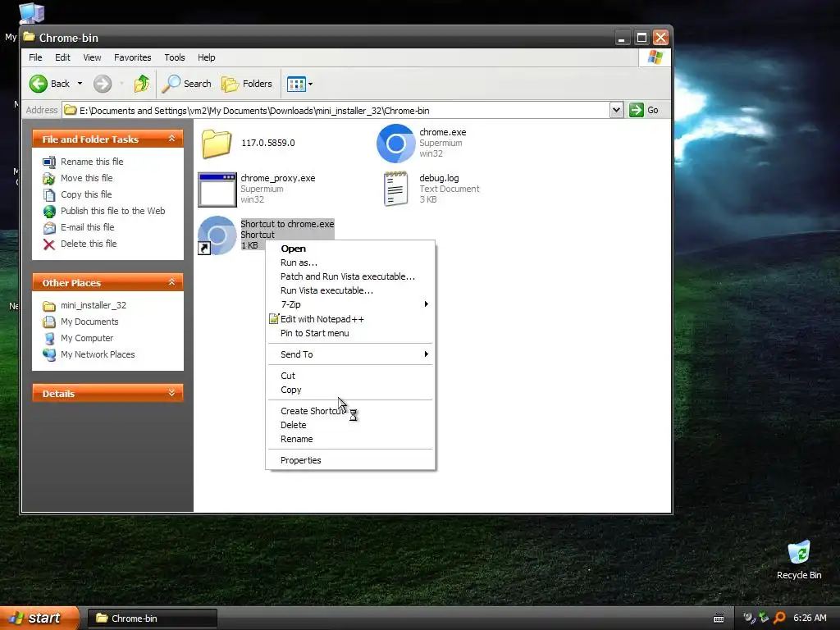The width and height of the screenshot is (840, 630).
Task: Click the chrome.exe file name
Action: click(442, 132)
